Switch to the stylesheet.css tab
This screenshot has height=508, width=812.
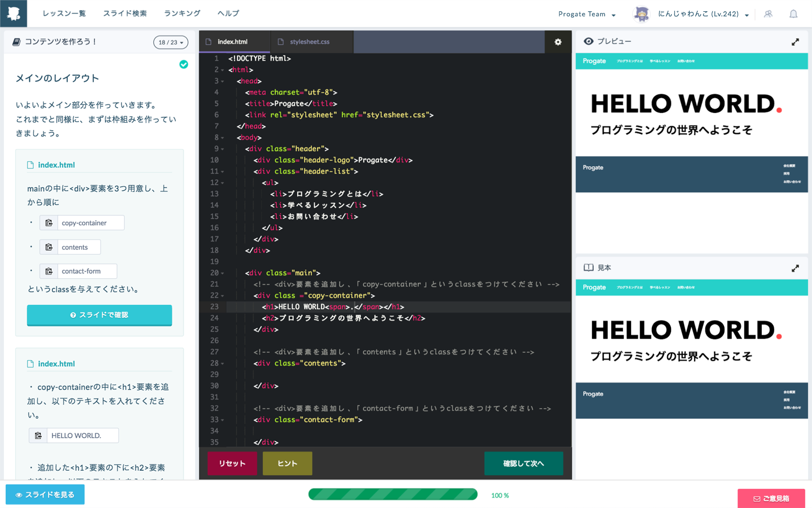click(312, 42)
